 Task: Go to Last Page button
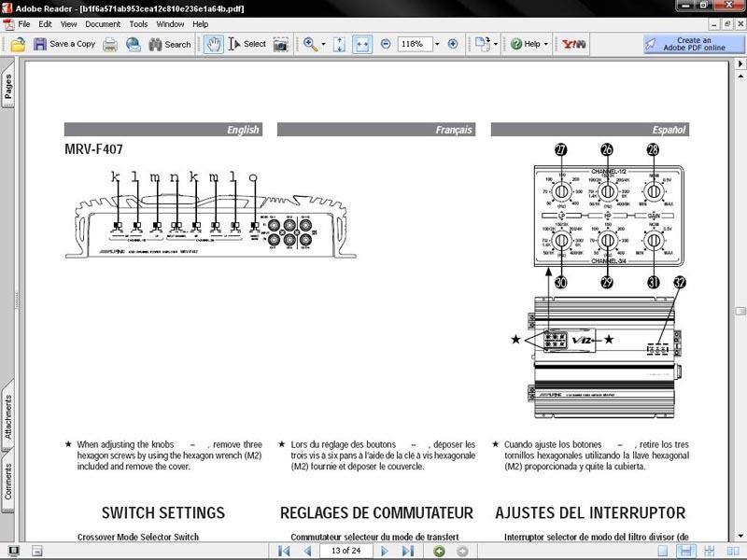click(x=408, y=551)
